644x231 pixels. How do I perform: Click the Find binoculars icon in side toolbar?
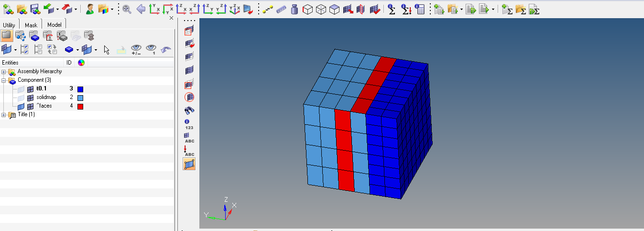click(x=189, y=110)
